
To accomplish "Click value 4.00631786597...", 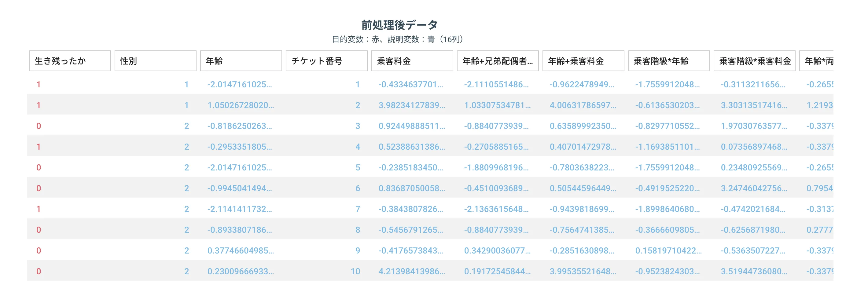I will click(583, 105).
